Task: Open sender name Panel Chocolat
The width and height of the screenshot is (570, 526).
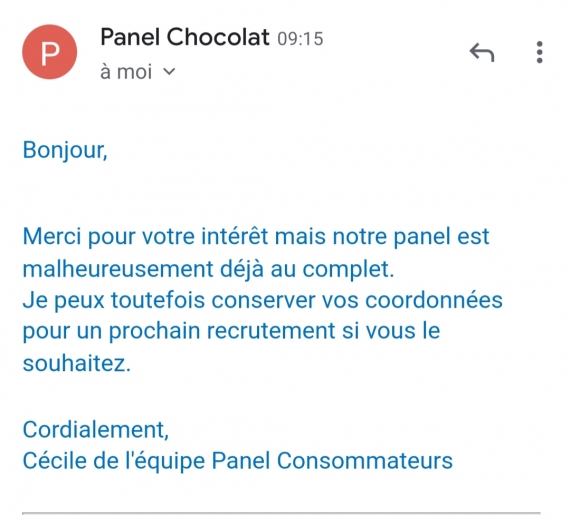Action: pyautogui.click(x=185, y=37)
